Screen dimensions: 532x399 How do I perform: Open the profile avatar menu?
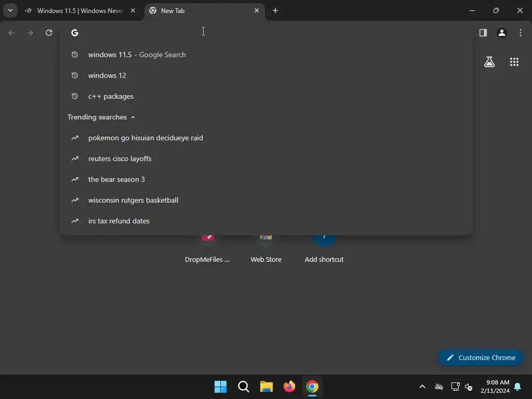pos(502,33)
